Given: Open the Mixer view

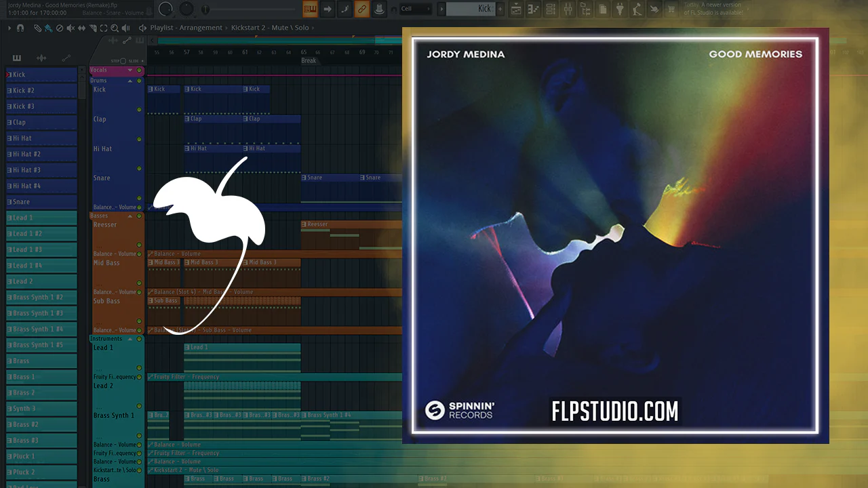Looking at the screenshot, I should tap(568, 9).
